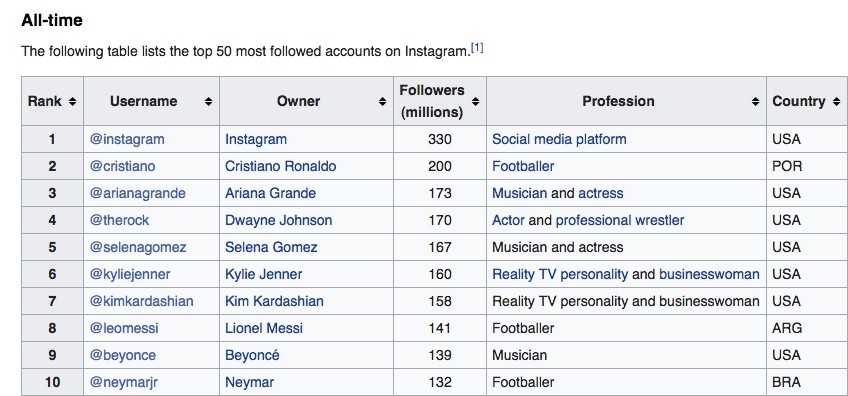Open the @instagram username link

coord(127,140)
